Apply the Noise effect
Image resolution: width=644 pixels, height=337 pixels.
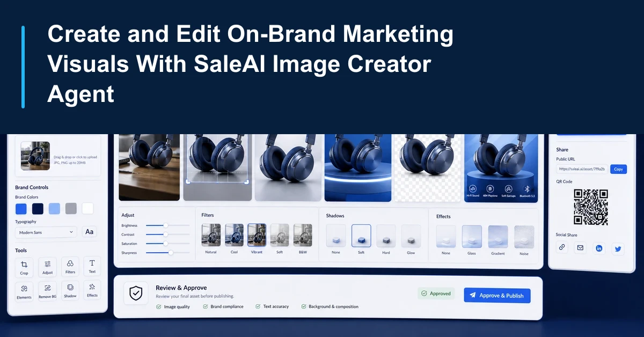(524, 237)
